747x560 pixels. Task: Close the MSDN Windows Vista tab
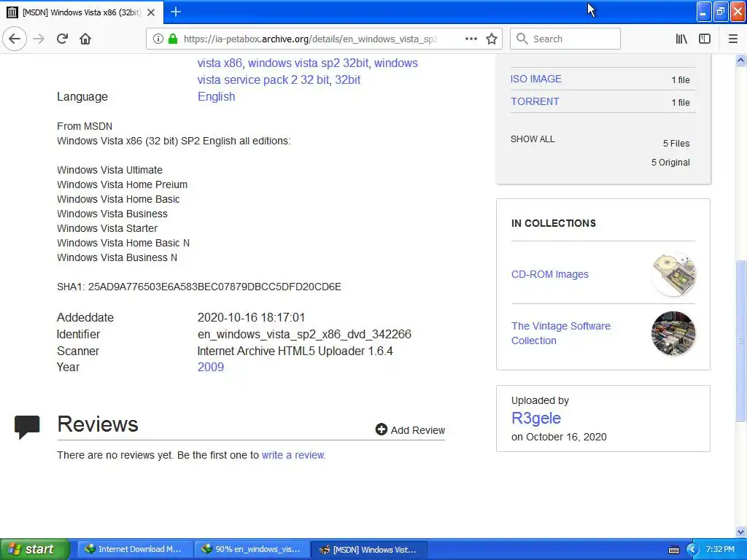[151, 12]
